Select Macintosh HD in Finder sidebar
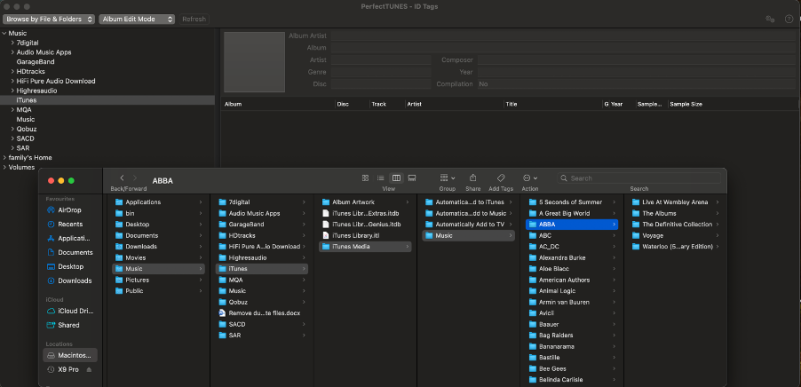Image resolution: width=801 pixels, height=387 pixels. coord(70,355)
